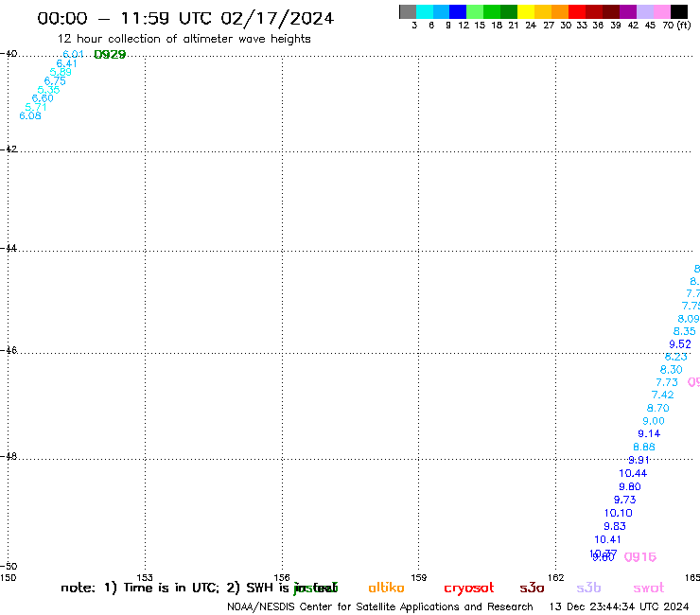Screen dimensions: 700x615
Task: Click the 13 Dec 23:44:34 UTC timestamp
Action: pos(619,607)
